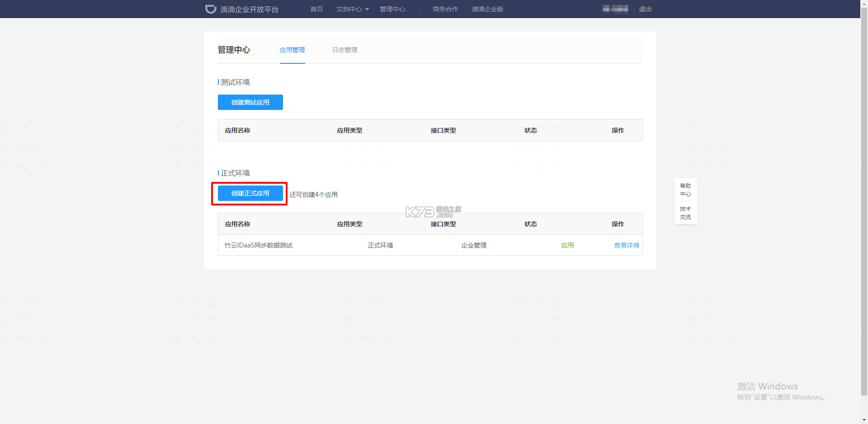The width and height of the screenshot is (868, 424).
Task: Switch to the 日志管理 tab
Action: pyautogui.click(x=344, y=50)
